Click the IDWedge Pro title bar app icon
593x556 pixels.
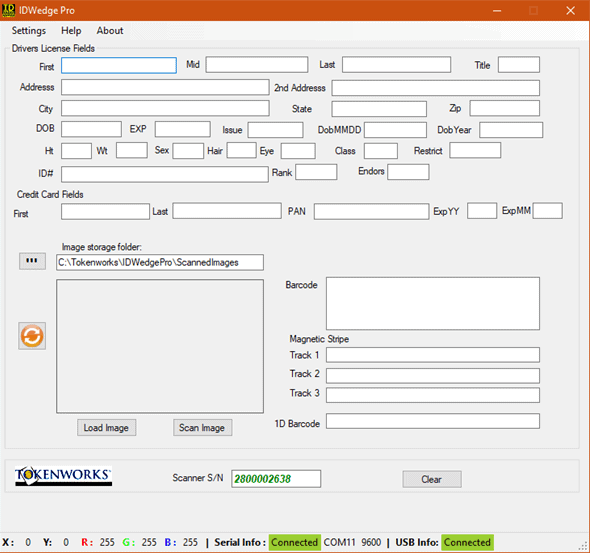[8, 10]
